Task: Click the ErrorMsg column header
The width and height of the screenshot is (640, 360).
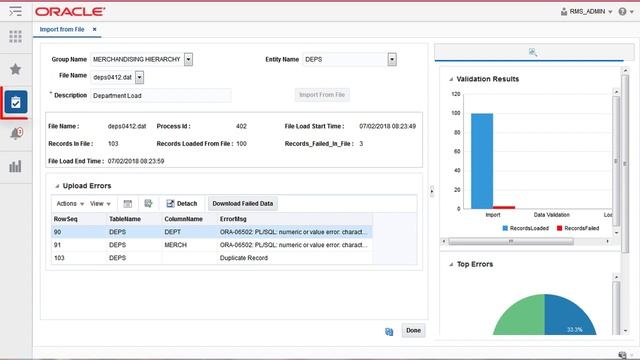Action: [295, 219]
